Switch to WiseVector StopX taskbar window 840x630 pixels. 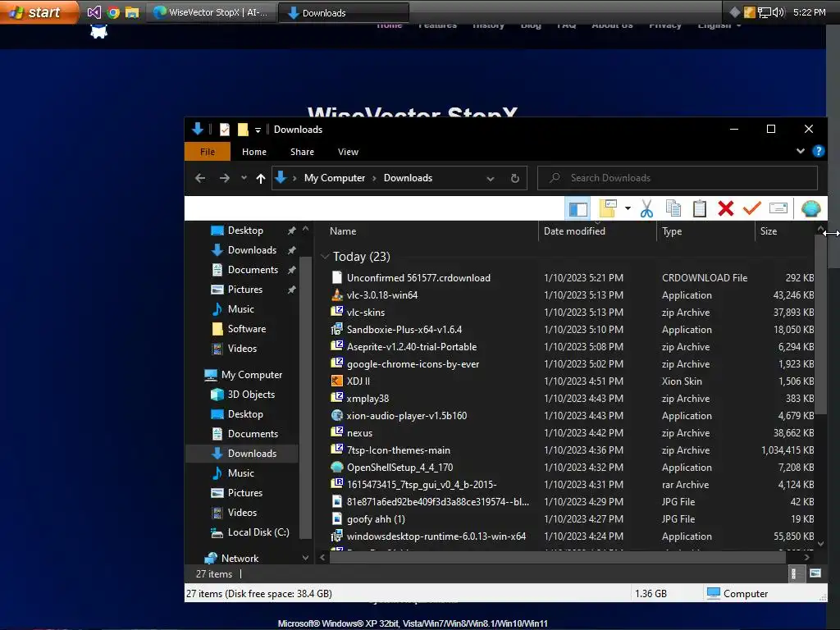(x=211, y=12)
